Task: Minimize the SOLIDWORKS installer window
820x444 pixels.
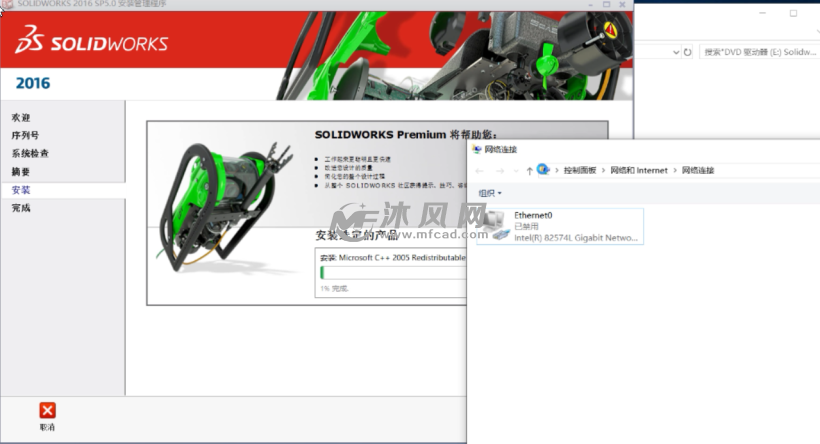Action: [590, 5]
